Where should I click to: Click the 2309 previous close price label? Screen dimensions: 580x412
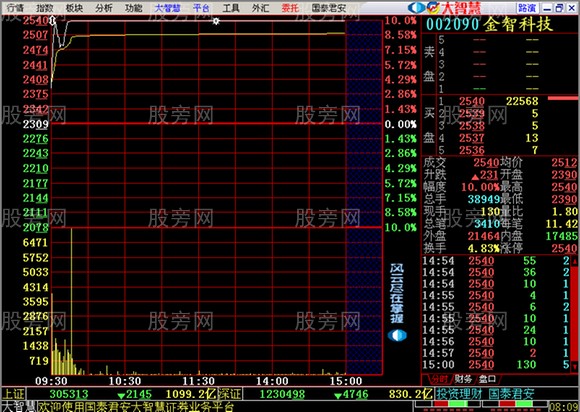tap(36, 124)
